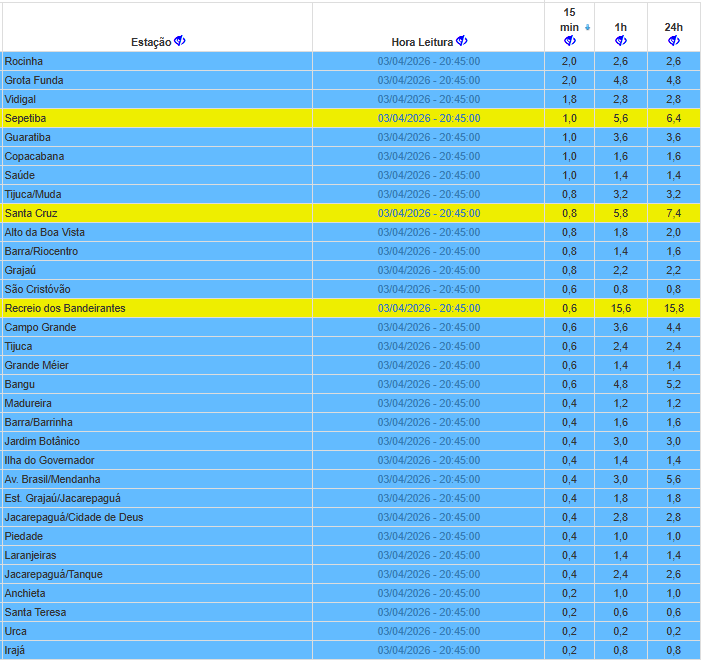Select the Recreio dos Bandeirantes station

65,308
